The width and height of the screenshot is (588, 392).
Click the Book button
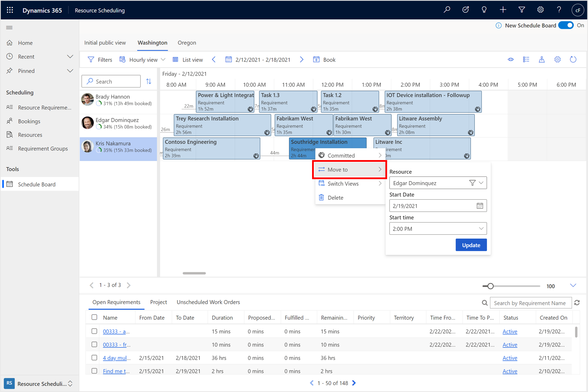pyautogui.click(x=324, y=59)
